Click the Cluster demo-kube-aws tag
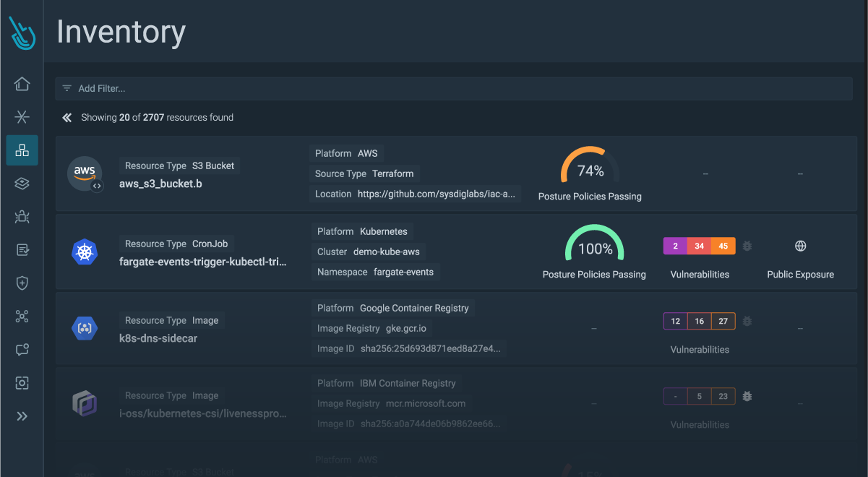 (369, 252)
